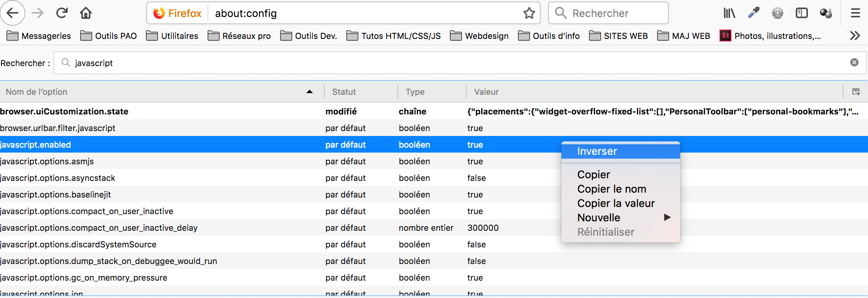868x298 pixels.
Task: Click the placements JSON value cell
Action: pos(663,111)
